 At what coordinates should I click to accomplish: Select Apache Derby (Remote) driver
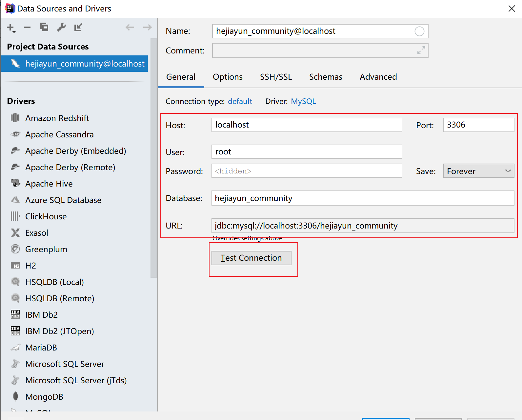tap(70, 167)
